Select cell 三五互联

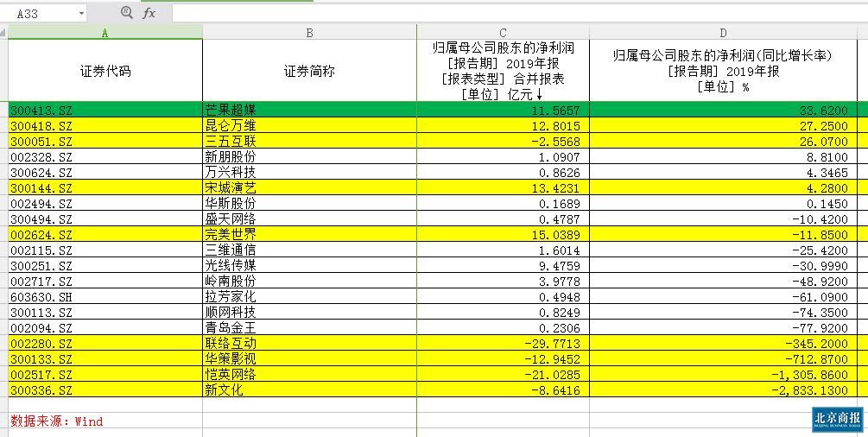(309, 141)
